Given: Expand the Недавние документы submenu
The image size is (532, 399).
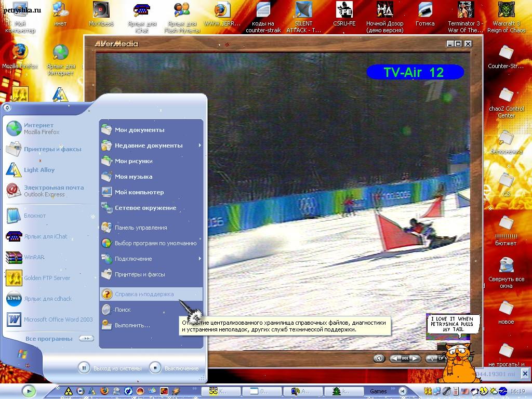Looking at the screenshot, I should tap(200, 145).
